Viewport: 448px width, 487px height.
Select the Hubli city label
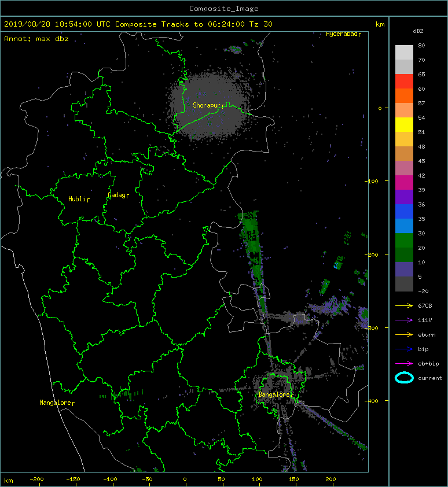point(79,199)
